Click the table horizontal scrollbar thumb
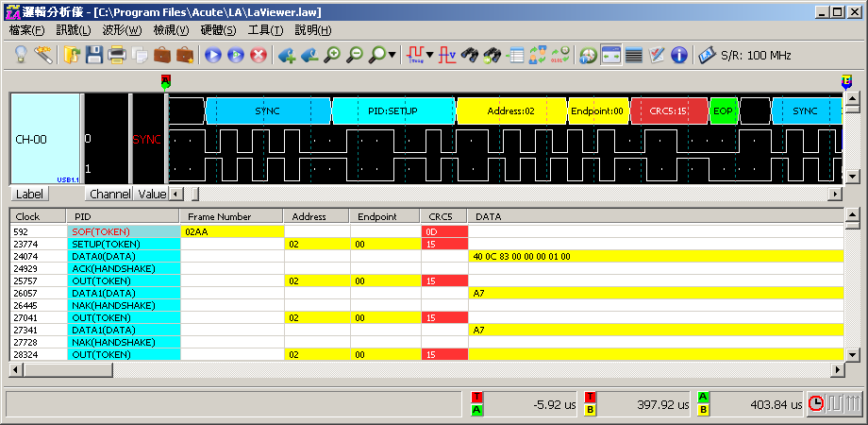This screenshot has width=868, height=425. [x=68, y=369]
